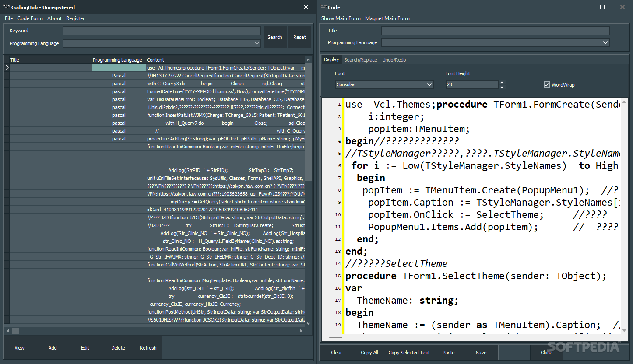This screenshot has height=364, width=633.
Task: Open the File menu in CodingHub
Action: click(9, 18)
